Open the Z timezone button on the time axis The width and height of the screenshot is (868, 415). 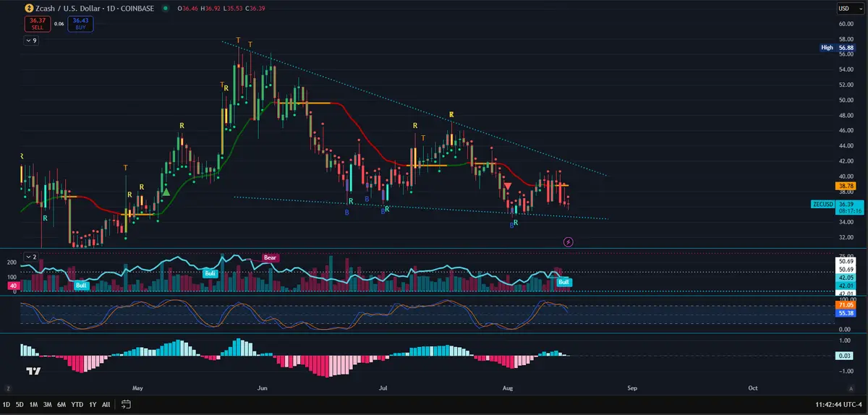click(x=8, y=388)
